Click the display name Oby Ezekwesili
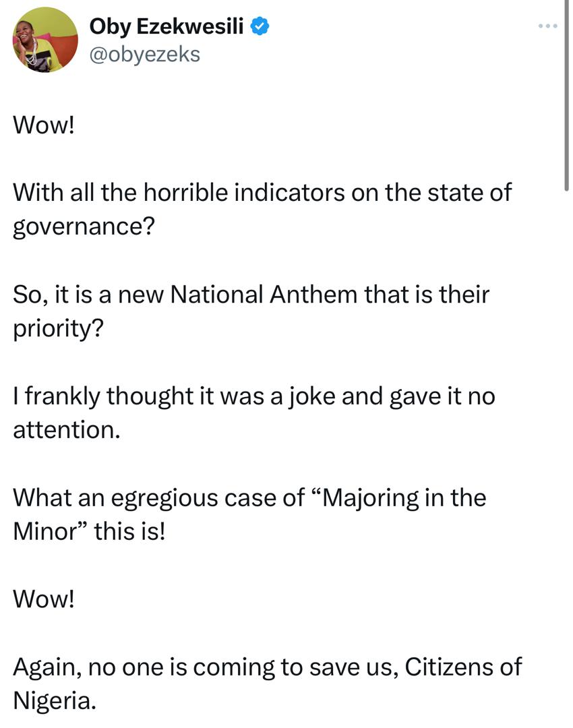Screen dimensions: 573x728 [168, 27]
